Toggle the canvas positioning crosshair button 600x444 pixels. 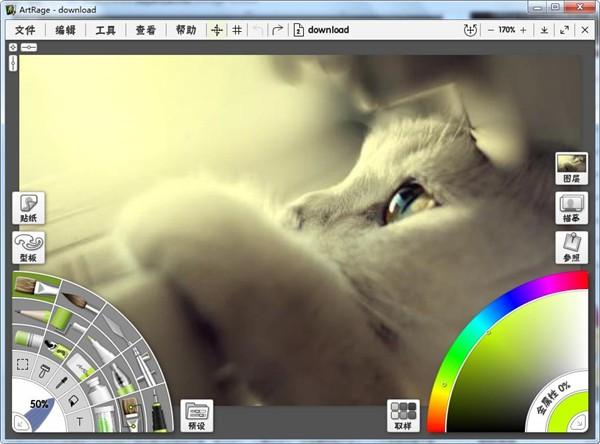tap(216, 30)
